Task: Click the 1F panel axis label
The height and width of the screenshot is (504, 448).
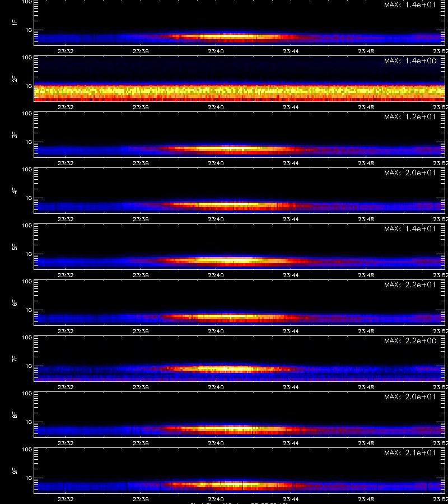Action: click(15, 22)
